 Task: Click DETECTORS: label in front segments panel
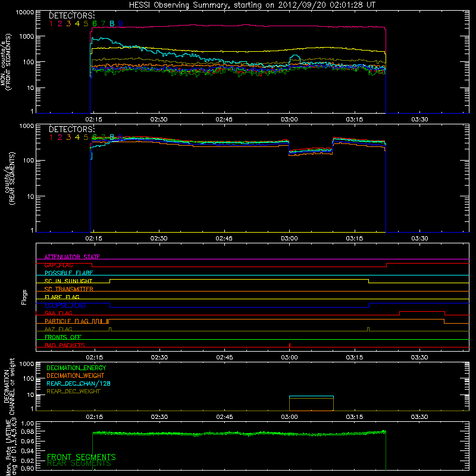click(72, 16)
